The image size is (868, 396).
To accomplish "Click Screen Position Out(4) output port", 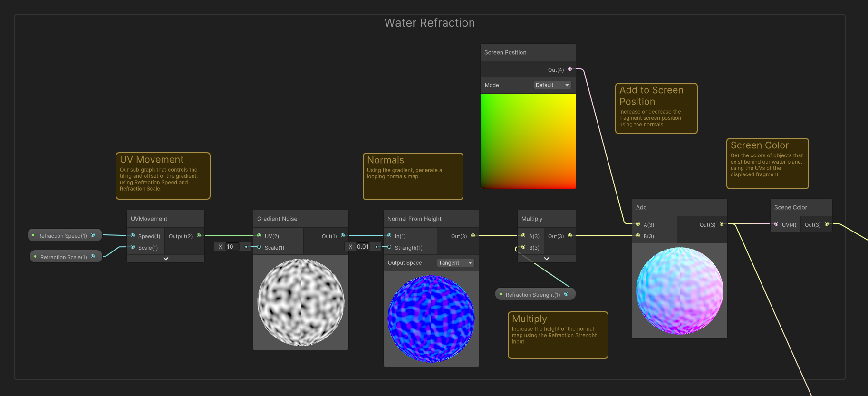I will tap(570, 69).
